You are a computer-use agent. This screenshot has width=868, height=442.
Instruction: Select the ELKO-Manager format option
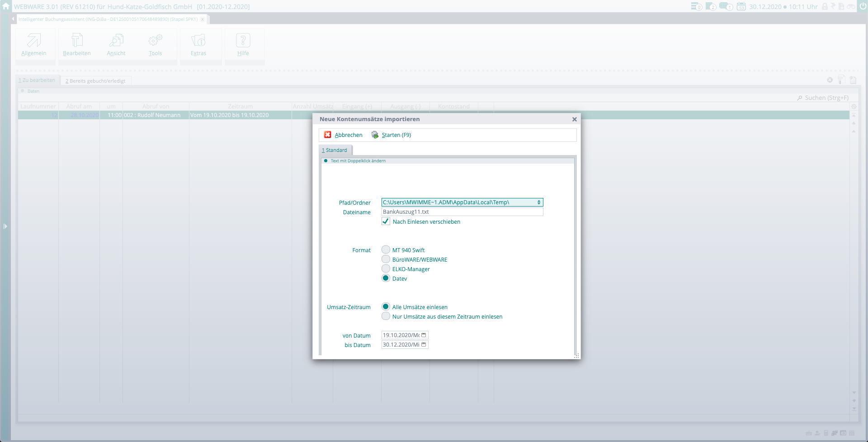386,269
